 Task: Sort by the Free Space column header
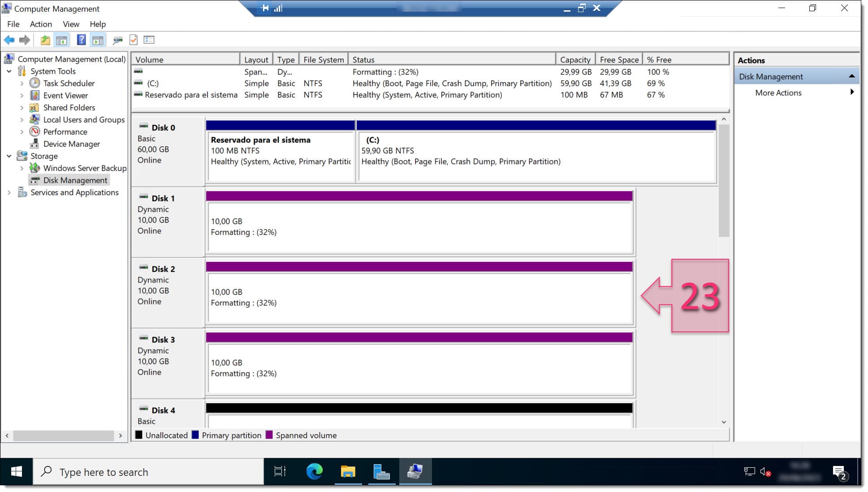click(x=619, y=60)
